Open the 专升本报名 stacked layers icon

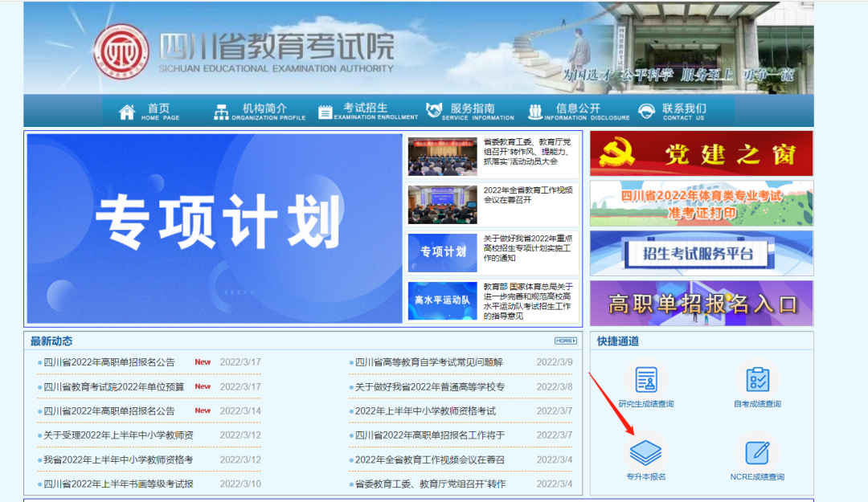tap(645, 452)
